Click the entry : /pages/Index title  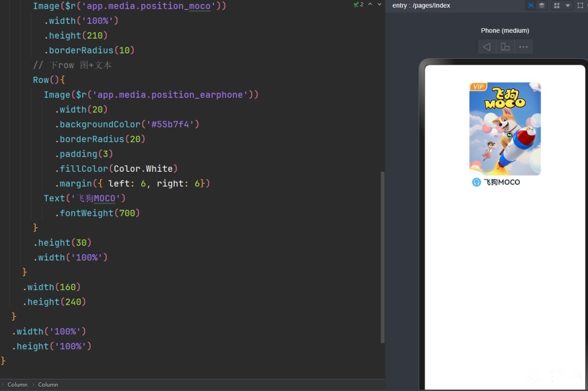click(421, 5)
